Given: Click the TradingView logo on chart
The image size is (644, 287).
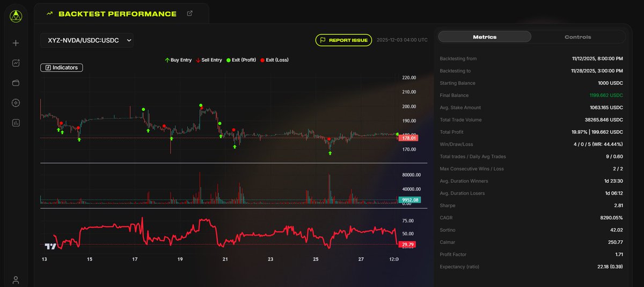Looking at the screenshot, I should (50, 246).
